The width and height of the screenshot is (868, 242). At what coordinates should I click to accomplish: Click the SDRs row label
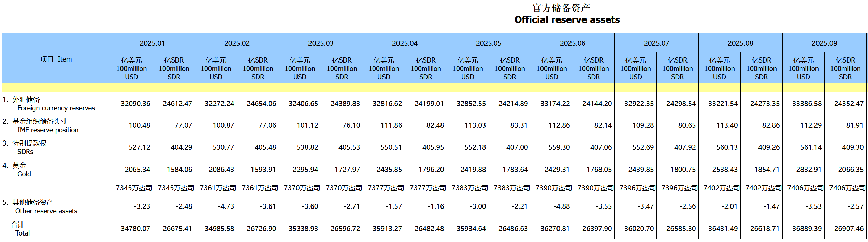25,152
